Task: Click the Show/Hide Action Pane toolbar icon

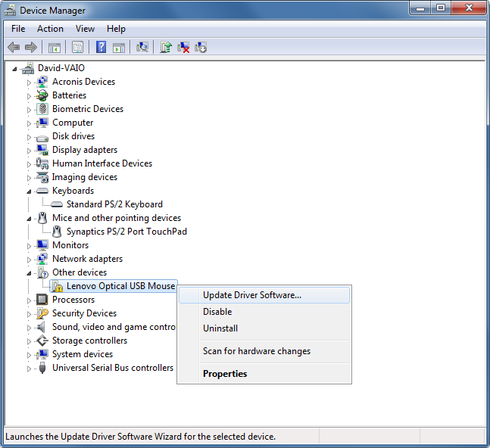Action: [119, 48]
